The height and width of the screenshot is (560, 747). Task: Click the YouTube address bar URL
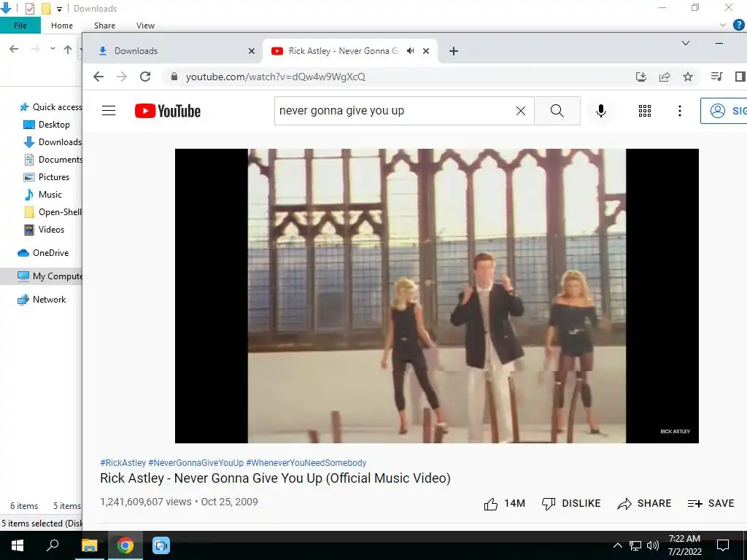[x=275, y=77]
